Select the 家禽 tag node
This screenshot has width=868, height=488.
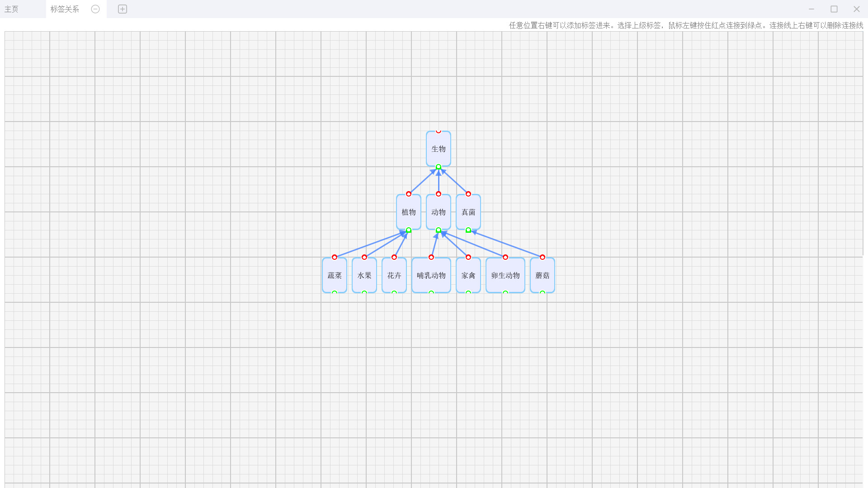468,275
